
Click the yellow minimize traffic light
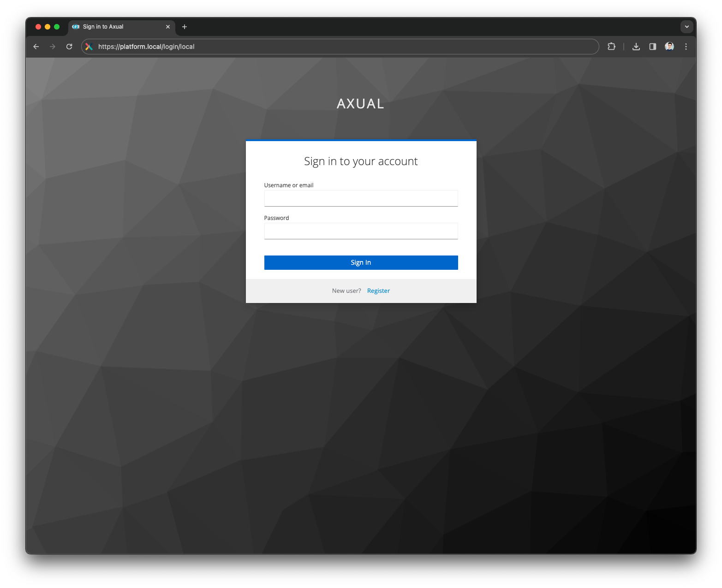tap(47, 26)
